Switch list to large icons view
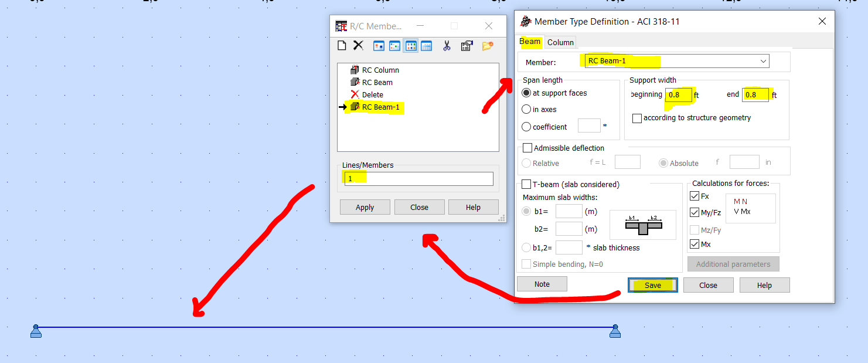Viewport: 868px width, 363px height. pyautogui.click(x=379, y=46)
